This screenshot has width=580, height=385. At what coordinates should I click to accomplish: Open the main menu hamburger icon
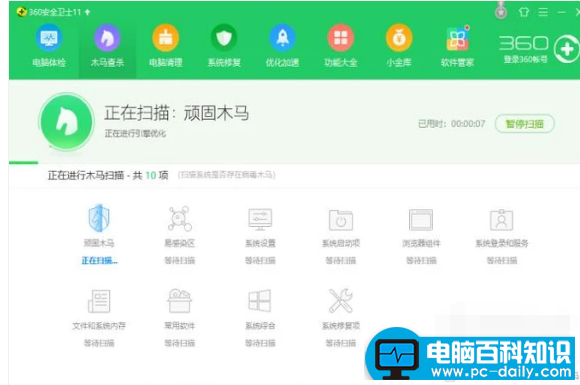point(543,12)
